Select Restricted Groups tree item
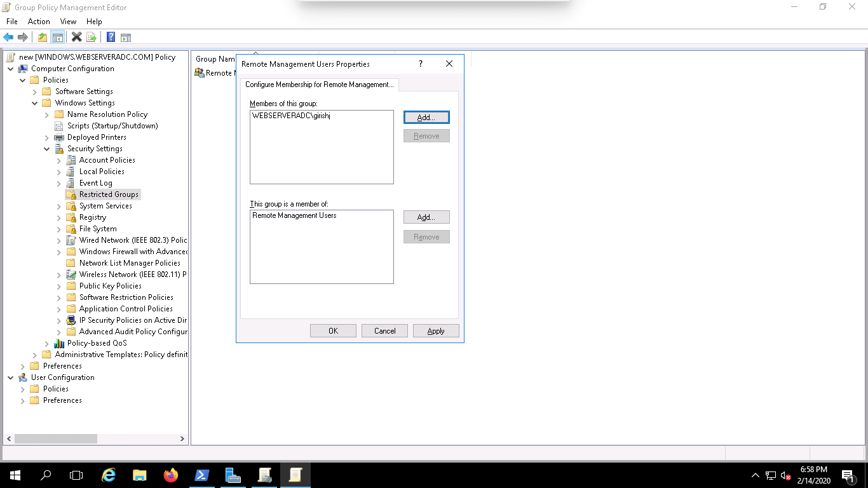 (109, 194)
